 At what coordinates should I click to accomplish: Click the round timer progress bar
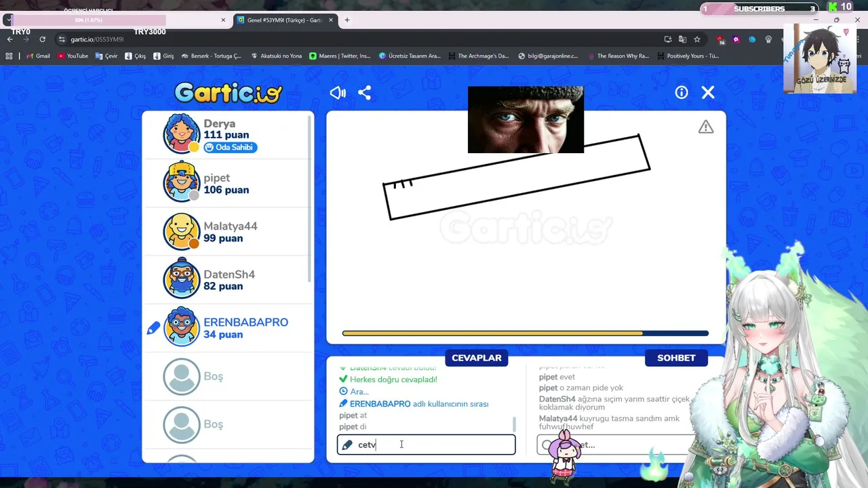pos(526,333)
